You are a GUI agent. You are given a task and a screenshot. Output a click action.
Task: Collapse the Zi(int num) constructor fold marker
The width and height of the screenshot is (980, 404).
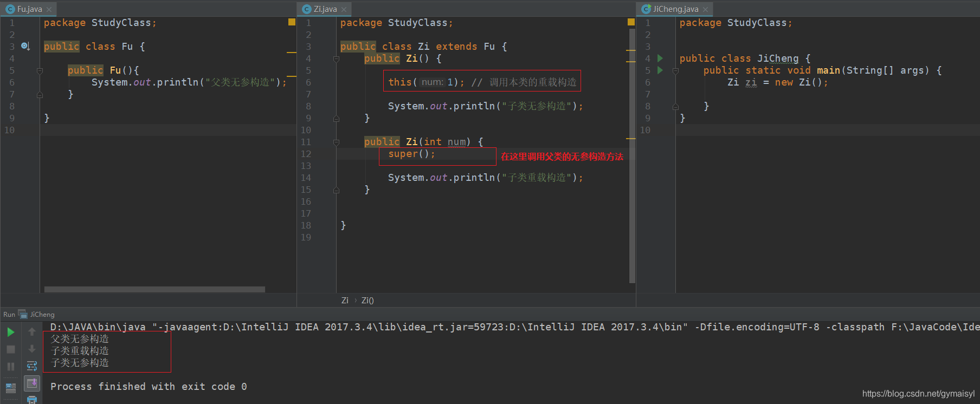[x=336, y=142]
